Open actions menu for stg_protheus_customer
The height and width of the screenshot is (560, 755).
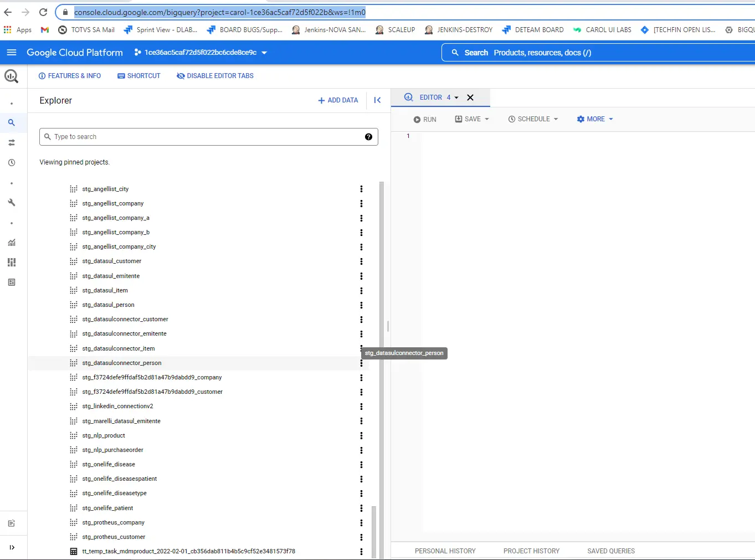(x=361, y=537)
